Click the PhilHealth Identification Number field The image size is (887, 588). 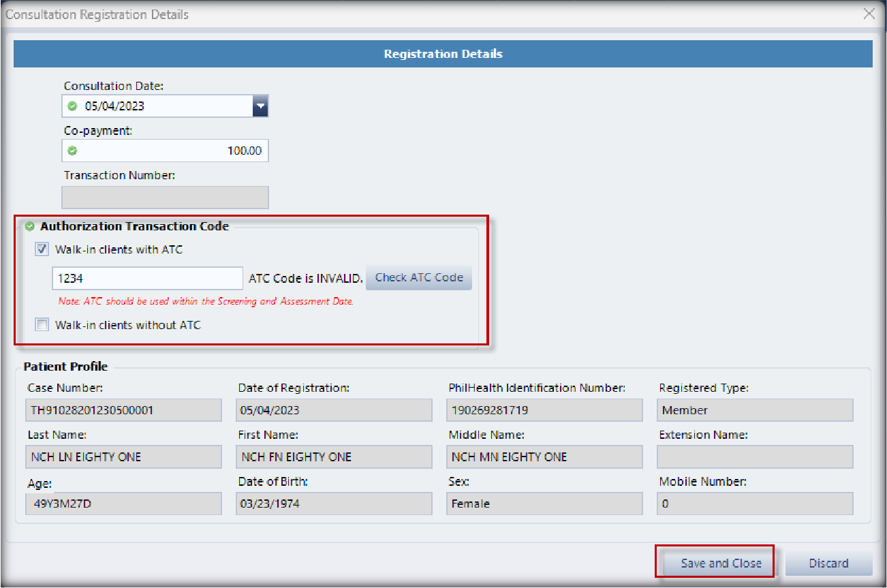click(x=545, y=410)
